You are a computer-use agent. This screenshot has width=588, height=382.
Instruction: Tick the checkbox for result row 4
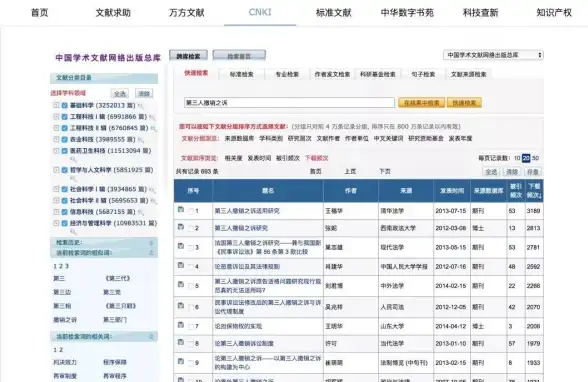click(x=190, y=267)
